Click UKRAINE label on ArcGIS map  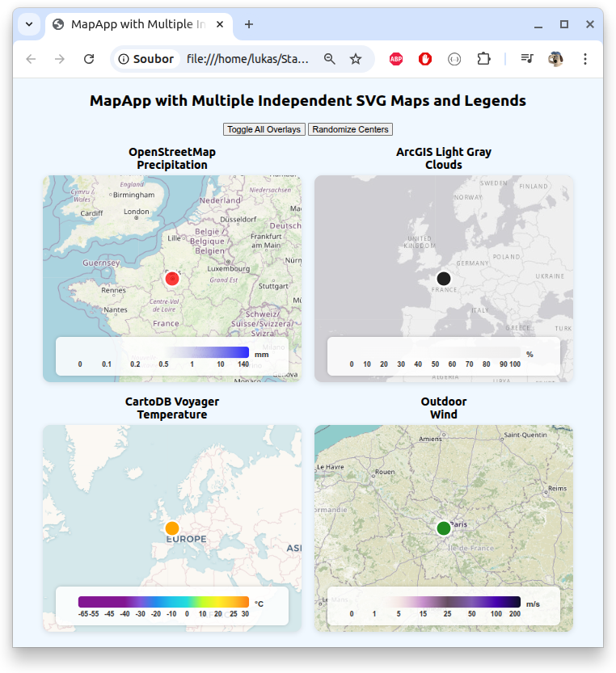tap(550, 276)
